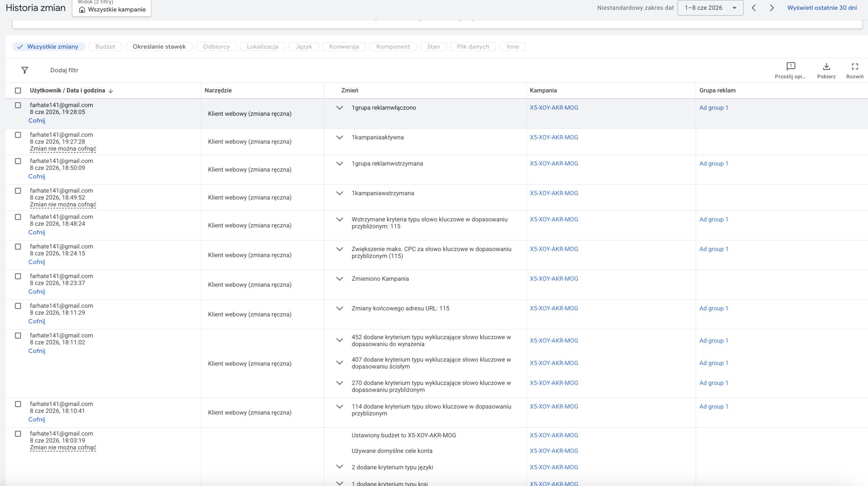Click the Narzędzie column header
The width and height of the screenshot is (868, 486).
pos(218,91)
